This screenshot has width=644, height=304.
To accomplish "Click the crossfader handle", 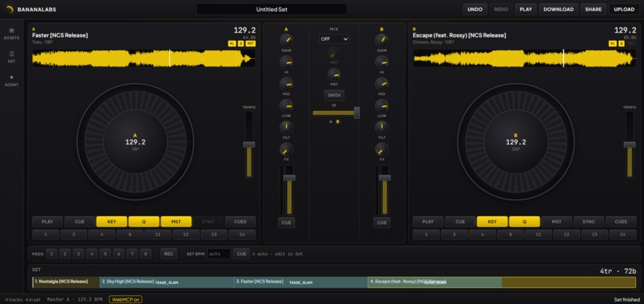I will click(357, 113).
